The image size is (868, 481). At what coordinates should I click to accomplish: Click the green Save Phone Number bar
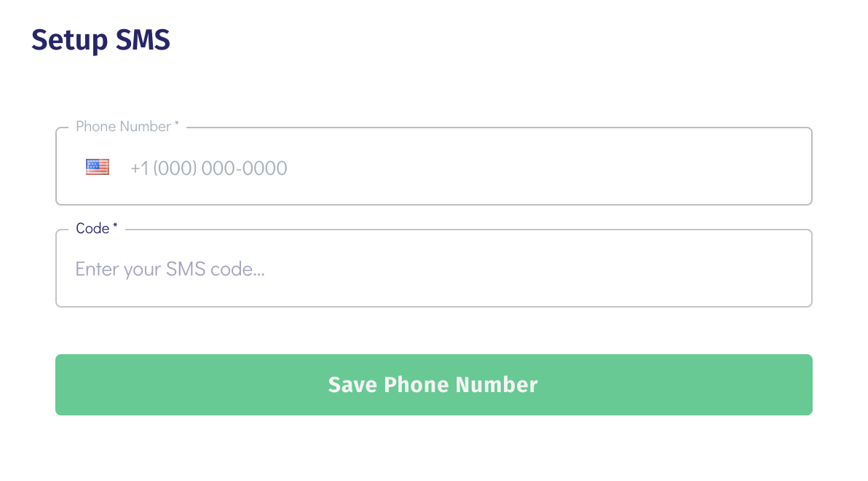(x=433, y=385)
